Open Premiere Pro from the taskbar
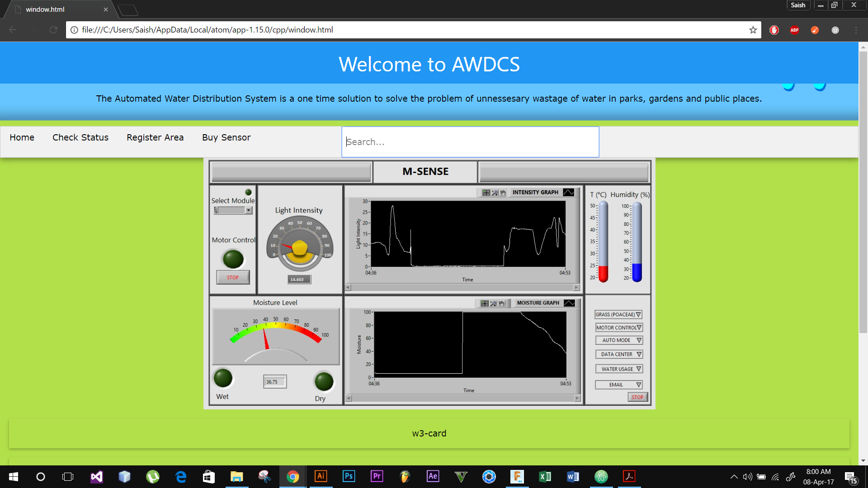The height and width of the screenshot is (488, 868). pyautogui.click(x=377, y=476)
